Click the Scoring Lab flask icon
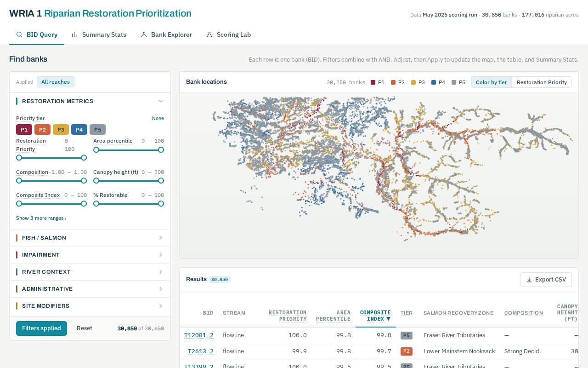This screenshot has width=588, height=368. pos(209,34)
